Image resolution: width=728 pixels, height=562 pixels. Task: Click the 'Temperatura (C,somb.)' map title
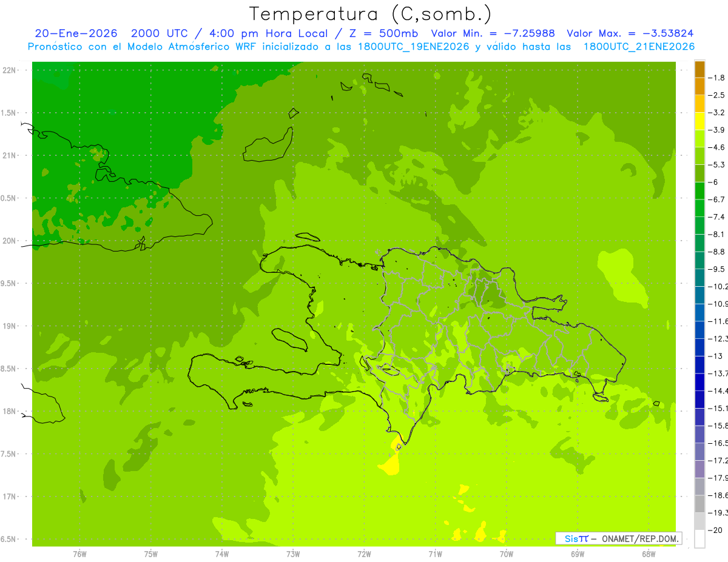[x=370, y=14]
